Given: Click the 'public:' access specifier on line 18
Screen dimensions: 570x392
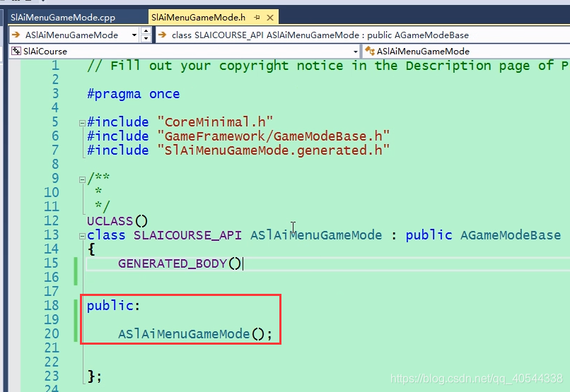Looking at the screenshot, I should pos(113,306).
